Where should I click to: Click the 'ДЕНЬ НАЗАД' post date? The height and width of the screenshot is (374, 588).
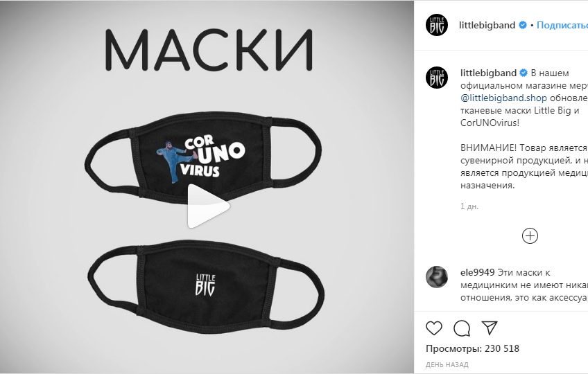click(447, 364)
